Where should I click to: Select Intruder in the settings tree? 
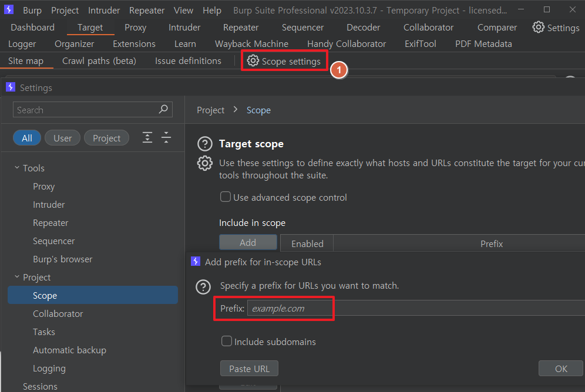[49, 205]
